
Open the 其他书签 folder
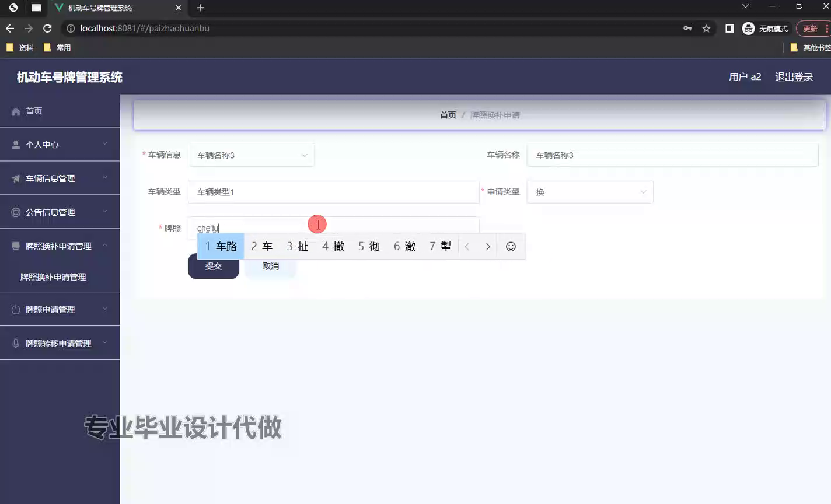click(x=810, y=48)
